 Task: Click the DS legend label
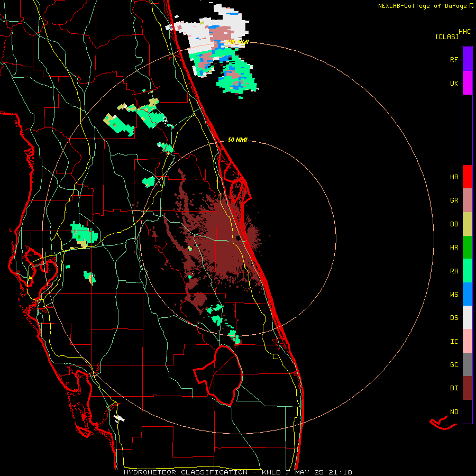coord(454,318)
